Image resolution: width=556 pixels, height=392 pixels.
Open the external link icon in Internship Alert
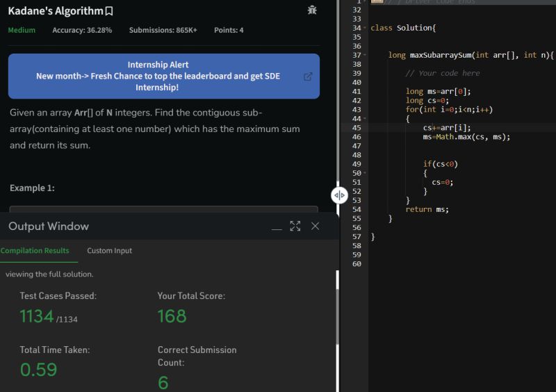click(309, 76)
